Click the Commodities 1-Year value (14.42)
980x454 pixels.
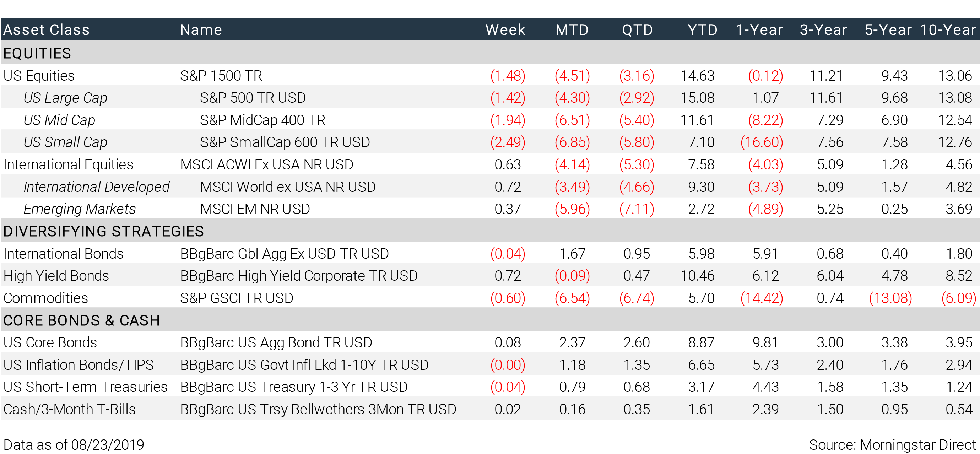762,298
